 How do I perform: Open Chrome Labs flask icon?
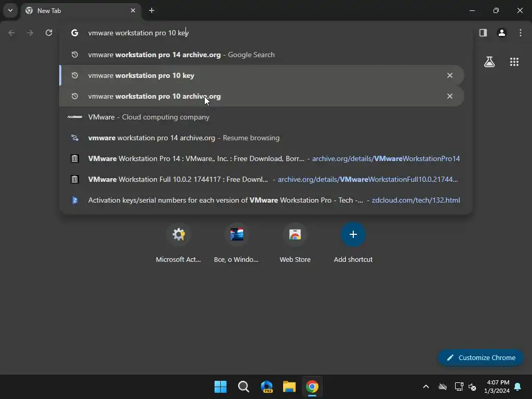pos(489,62)
